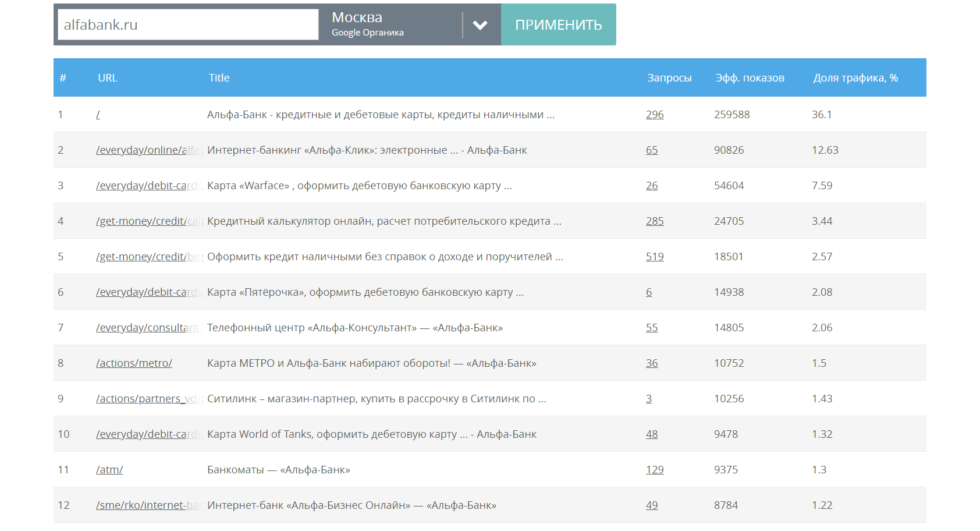This screenshot has width=980, height=531.
Task: Open the 129 queries link
Action: coord(655,470)
